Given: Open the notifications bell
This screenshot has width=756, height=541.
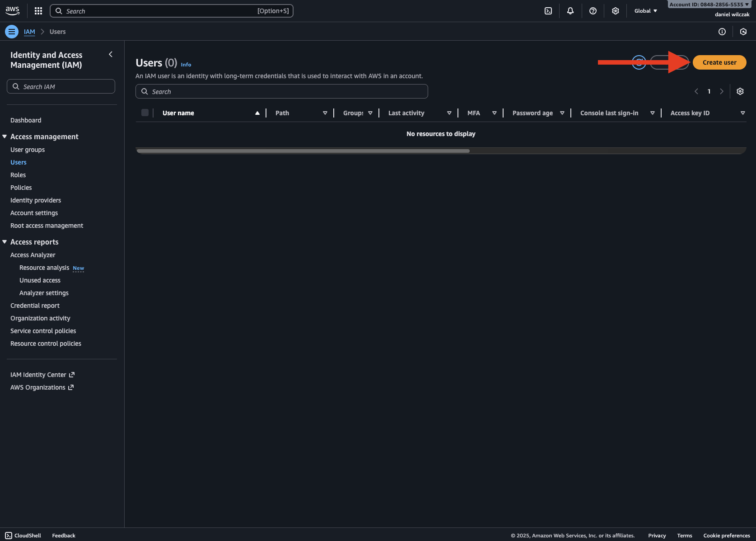Looking at the screenshot, I should (x=570, y=11).
